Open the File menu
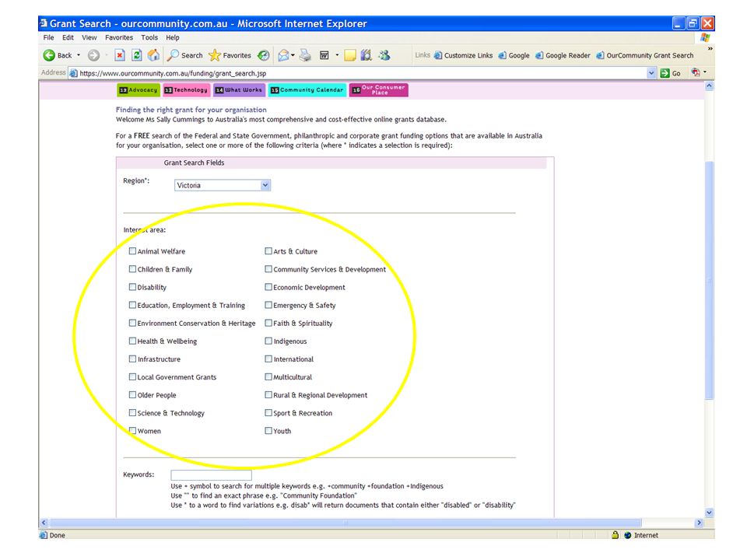Screen dimensions: 747x560 pyautogui.click(x=48, y=37)
